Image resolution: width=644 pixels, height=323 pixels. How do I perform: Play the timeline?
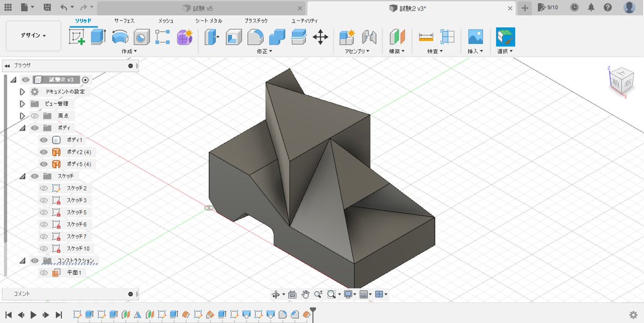click(33, 315)
